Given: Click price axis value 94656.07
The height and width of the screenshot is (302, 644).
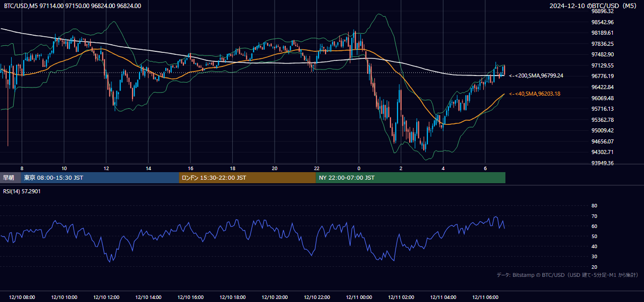Looking at the screenshot, I should [602, 141].
